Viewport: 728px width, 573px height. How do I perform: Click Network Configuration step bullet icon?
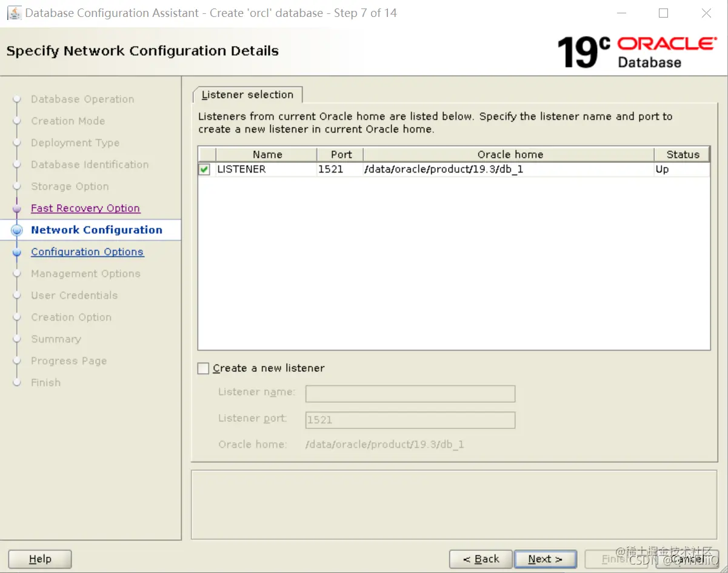tap(17, 230)
